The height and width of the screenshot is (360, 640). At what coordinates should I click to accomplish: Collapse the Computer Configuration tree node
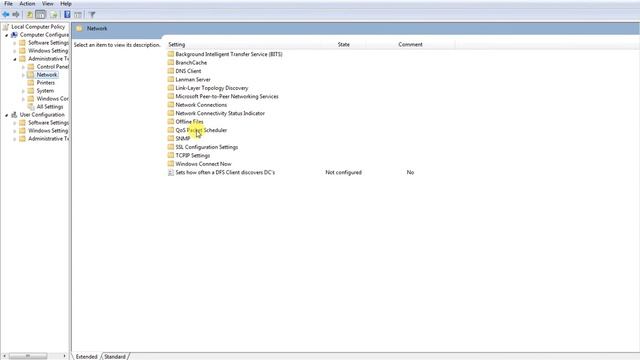click(7, 35)
